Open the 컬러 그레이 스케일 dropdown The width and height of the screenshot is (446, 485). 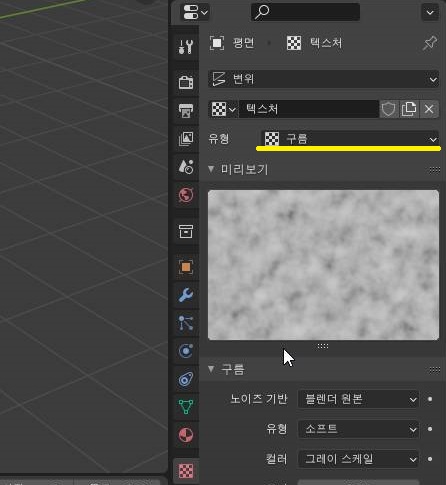click(358, 459)
